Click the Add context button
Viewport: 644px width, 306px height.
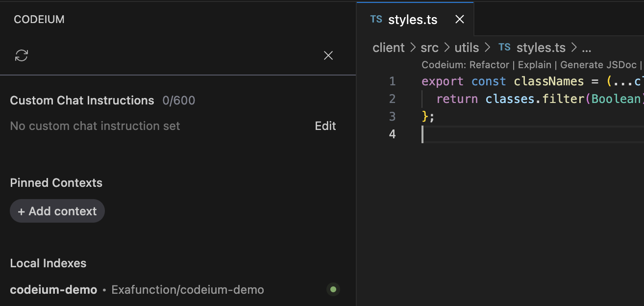coord(57,211)
